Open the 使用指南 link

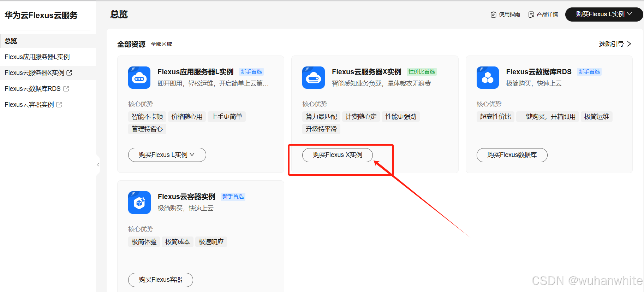click(505, 14)
